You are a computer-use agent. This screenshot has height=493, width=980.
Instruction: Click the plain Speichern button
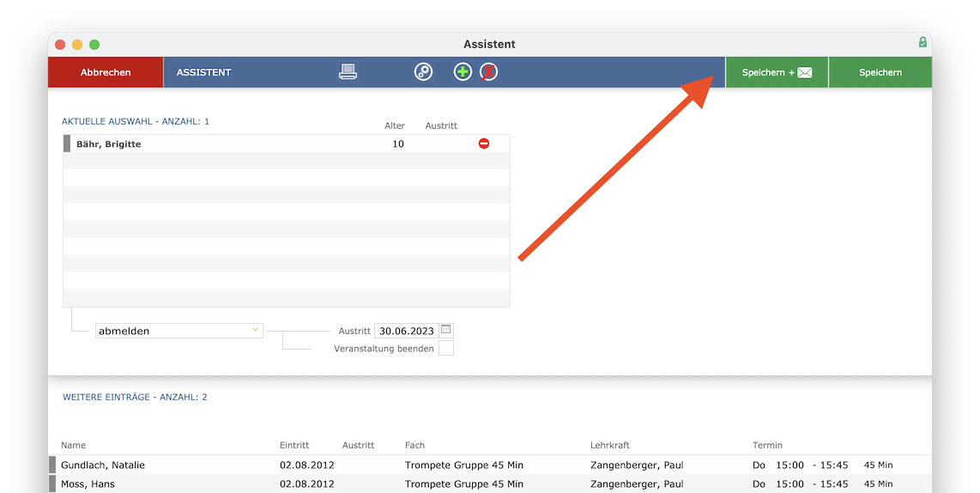click(x=880, y=72)
